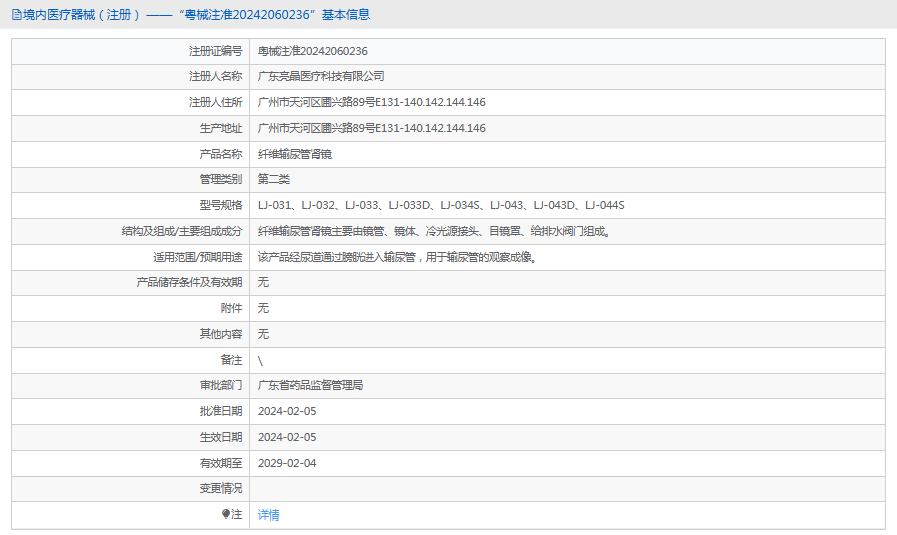The width and height of the screenshot is (897, 535).
Task: Click the 无 value for 其他内容
Action: point(263,334)
